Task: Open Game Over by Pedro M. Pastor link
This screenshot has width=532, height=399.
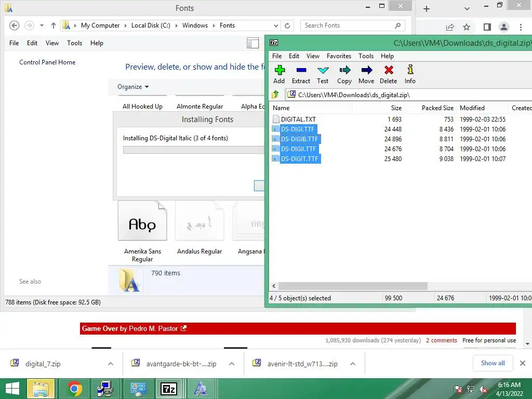Action: (x=134, y=328)
